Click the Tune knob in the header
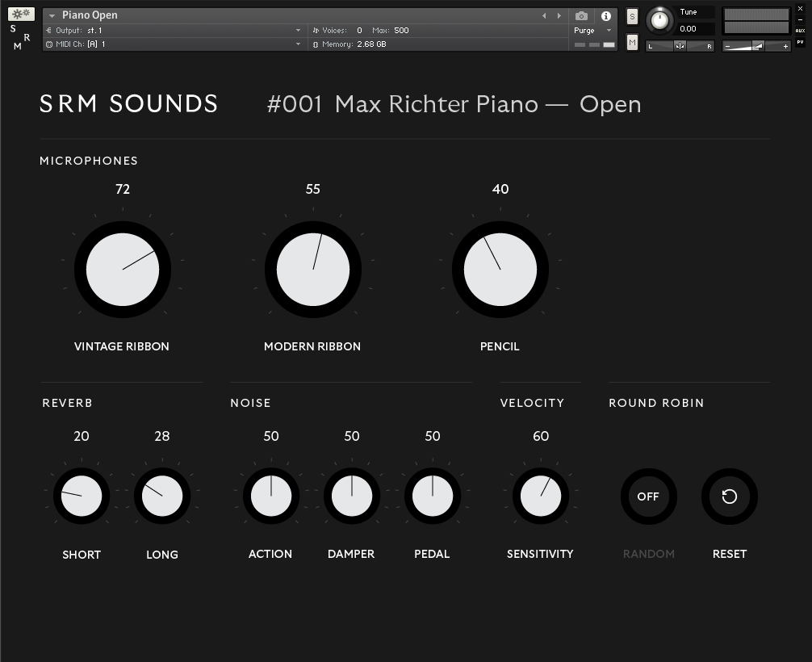The width and height of the screenshot is (812, 662). coord(659,21)
